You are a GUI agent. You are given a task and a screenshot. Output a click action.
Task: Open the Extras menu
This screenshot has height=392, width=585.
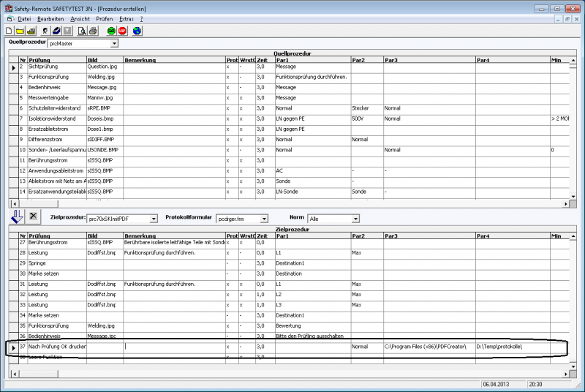pos(126,19)
